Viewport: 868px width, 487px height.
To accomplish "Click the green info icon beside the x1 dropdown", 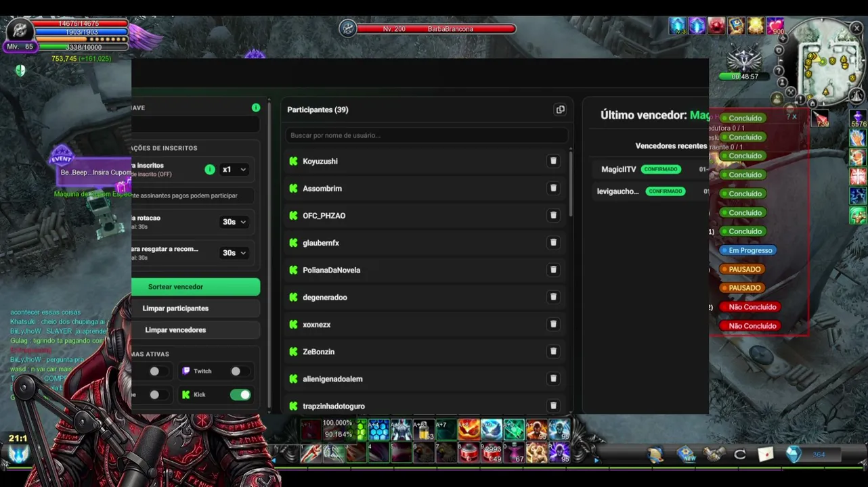I will click(x=210, y=170).
